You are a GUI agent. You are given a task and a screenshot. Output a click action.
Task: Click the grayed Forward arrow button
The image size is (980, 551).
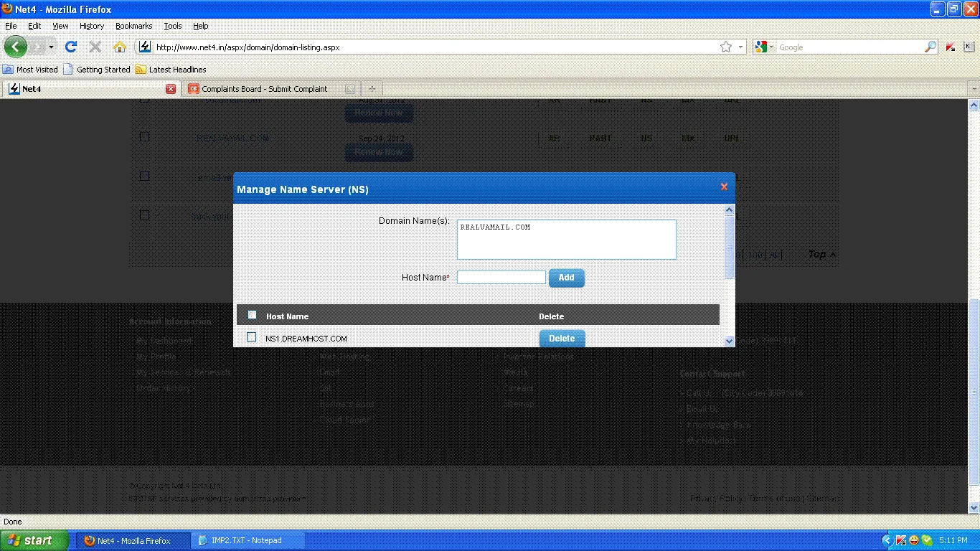(37, 47)
